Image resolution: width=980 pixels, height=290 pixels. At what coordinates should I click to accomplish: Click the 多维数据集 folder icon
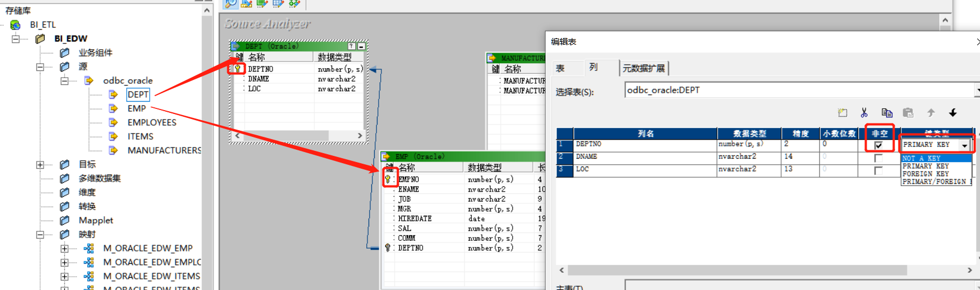(x=65, y=178)
